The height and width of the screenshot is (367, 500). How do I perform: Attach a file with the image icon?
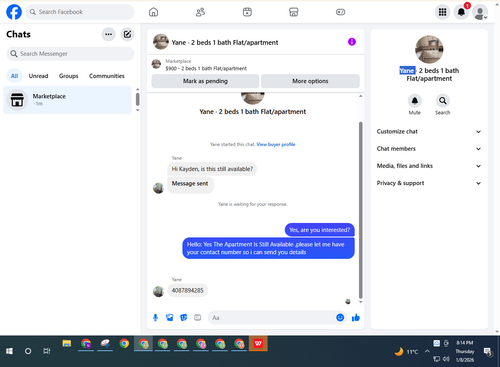[x=170, y=318]
